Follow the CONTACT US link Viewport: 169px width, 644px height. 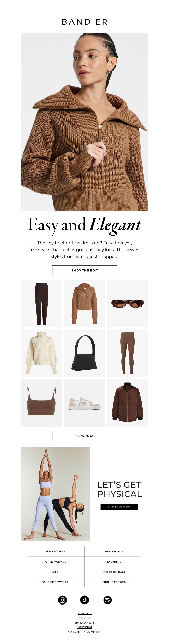(85, 614)
